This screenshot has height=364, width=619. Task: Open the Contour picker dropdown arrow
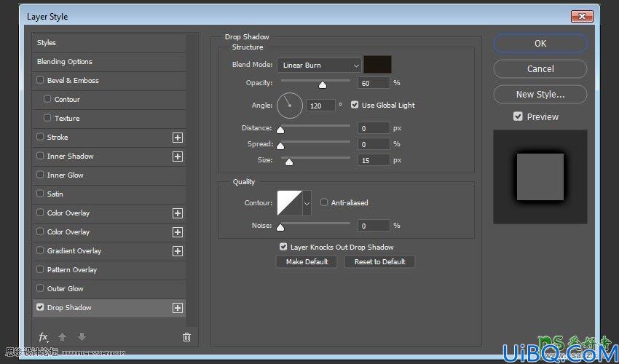pos(307,203)
